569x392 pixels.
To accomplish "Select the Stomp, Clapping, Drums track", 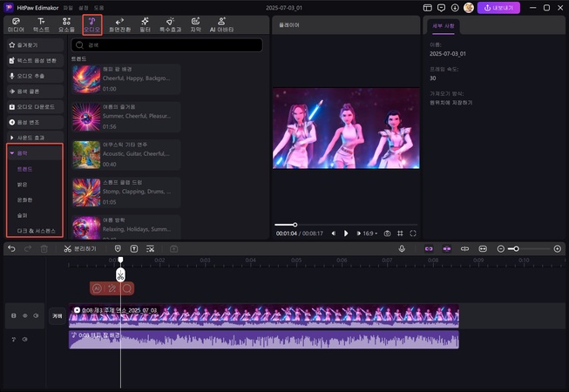I will pos(126,193).
